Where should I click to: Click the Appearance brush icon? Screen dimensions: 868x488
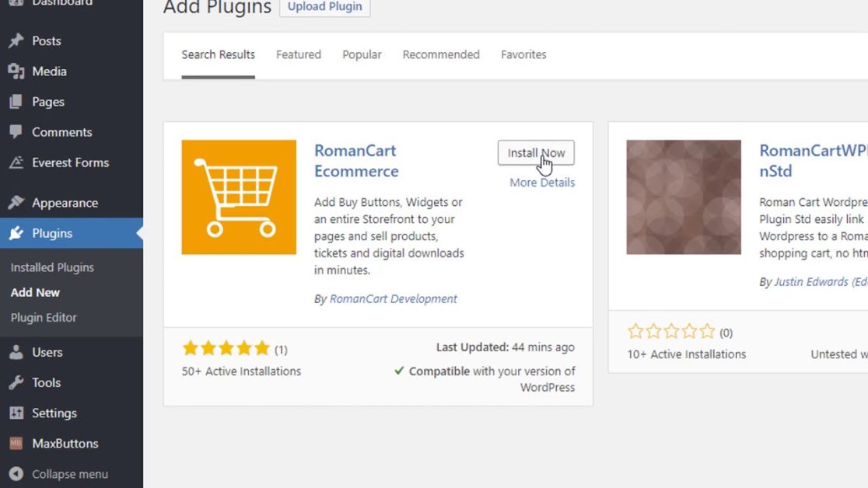pos(16,203)
